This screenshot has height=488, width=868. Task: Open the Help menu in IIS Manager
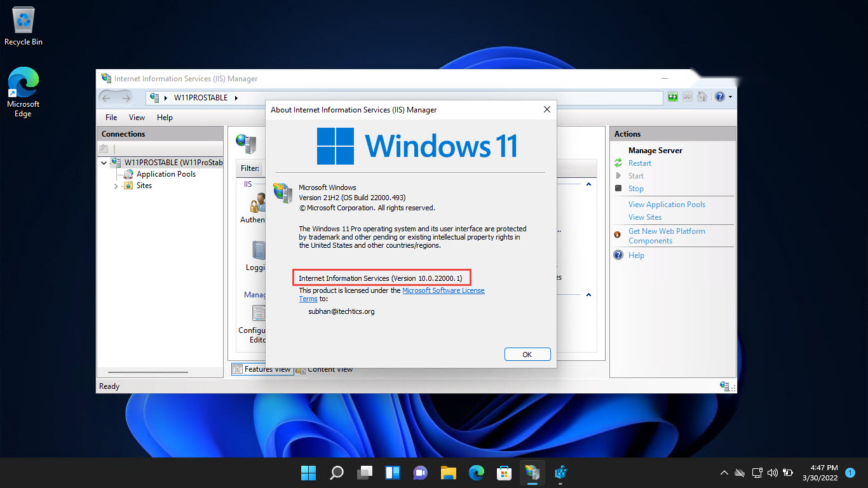pos(165,118)
